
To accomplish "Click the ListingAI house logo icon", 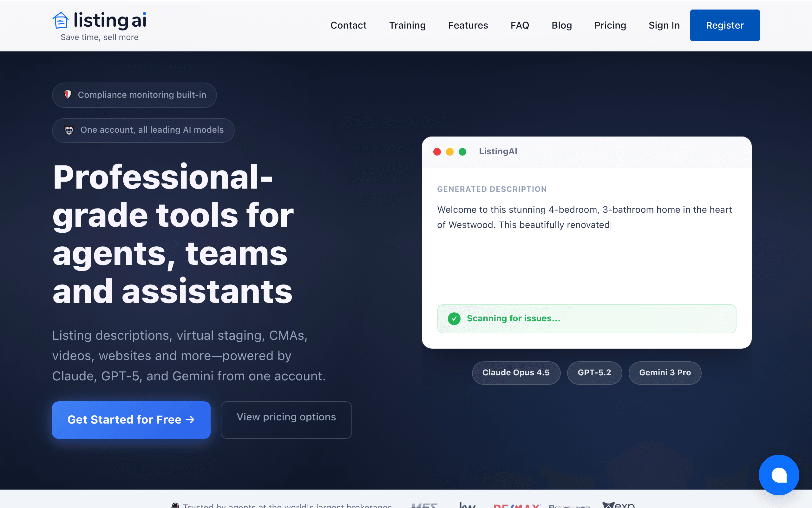I will point(60,20).
